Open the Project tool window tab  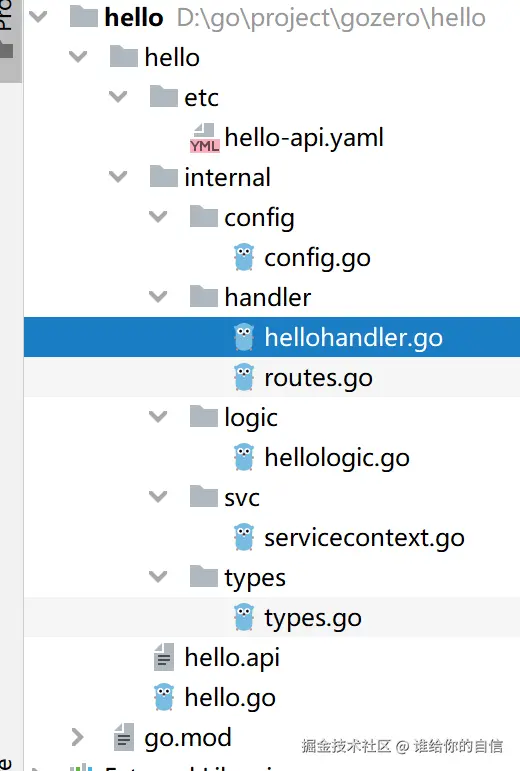tap(8, 30)
